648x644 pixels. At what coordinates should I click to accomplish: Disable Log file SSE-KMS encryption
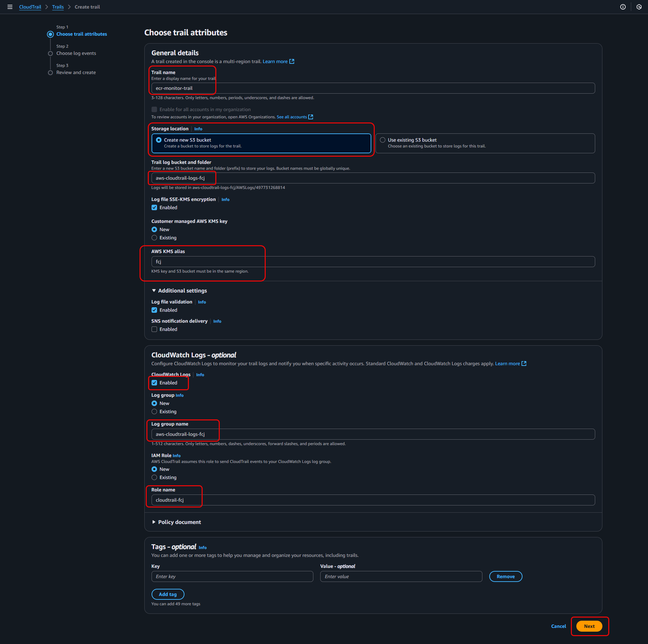154,207
